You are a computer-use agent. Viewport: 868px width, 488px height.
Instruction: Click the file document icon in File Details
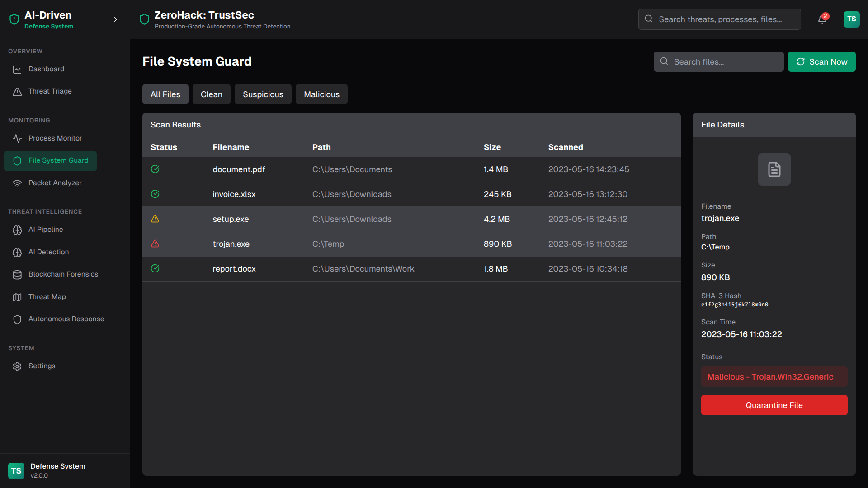click(774, 169)
